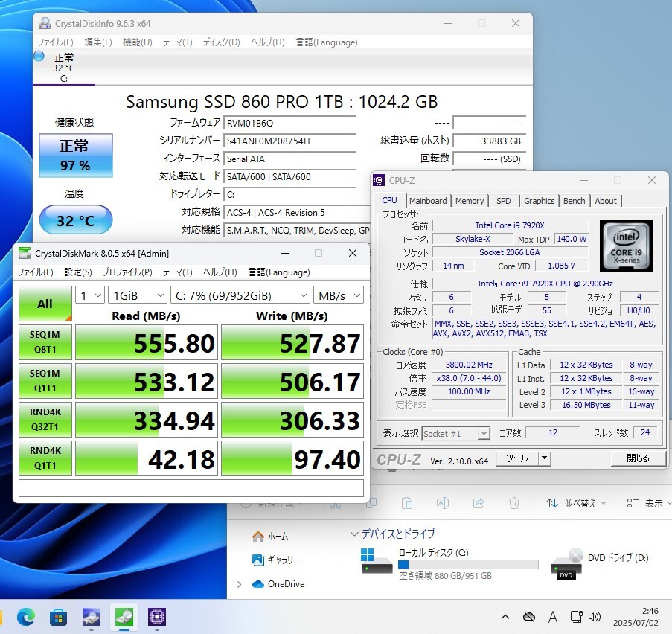Viewport: 672px width, 634px height.
Task: Select OneDrive in Explorer sidebar
Action: click(x=278, y=584)
